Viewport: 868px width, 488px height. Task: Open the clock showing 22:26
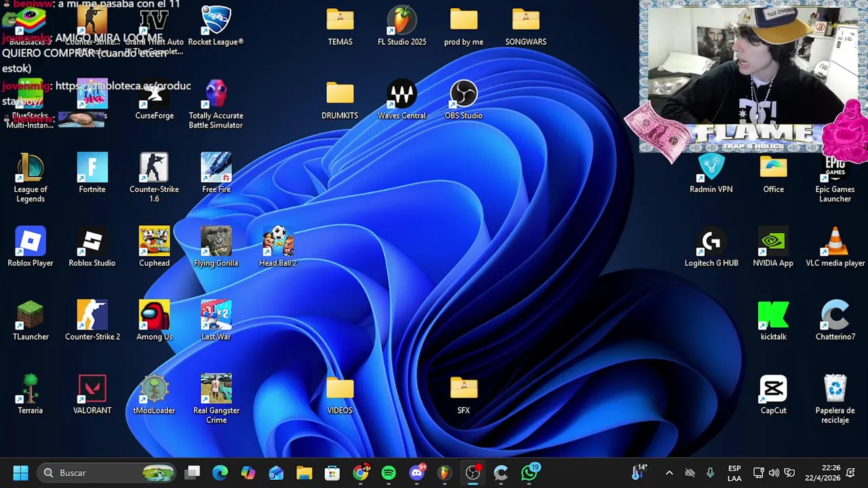pyautogui.click(x=823, y=472)
